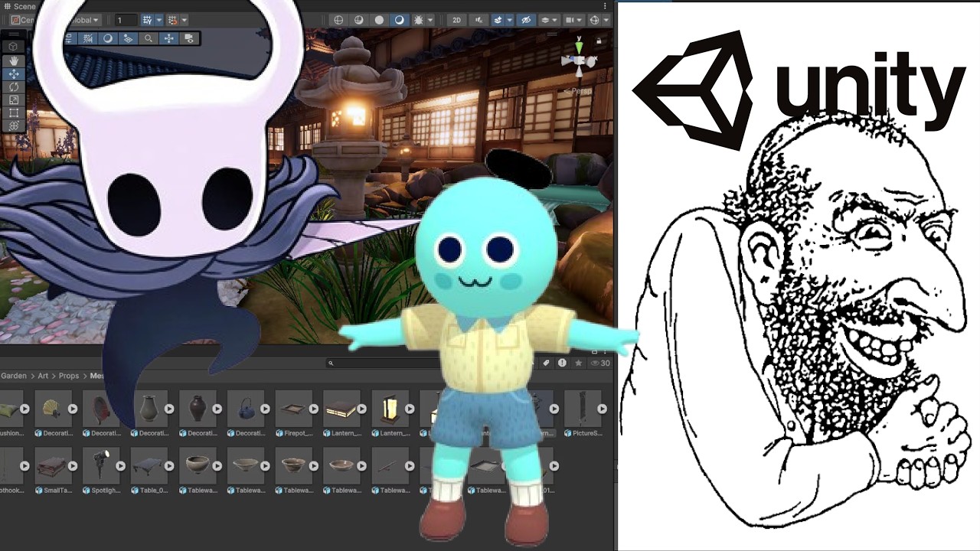Click the stacked diamond icon in the overlay toolbar
This screenshot has width=980, height=551.
[x=128, y=38]
